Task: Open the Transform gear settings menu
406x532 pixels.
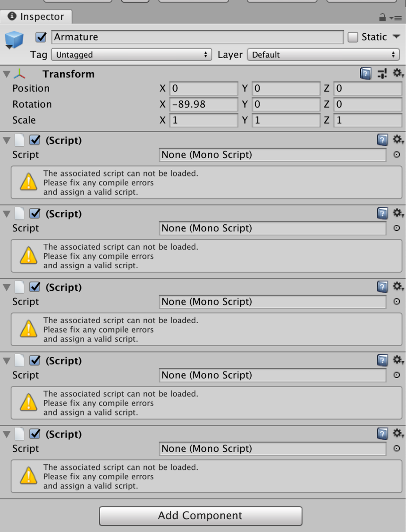Action: click(398, 73)
